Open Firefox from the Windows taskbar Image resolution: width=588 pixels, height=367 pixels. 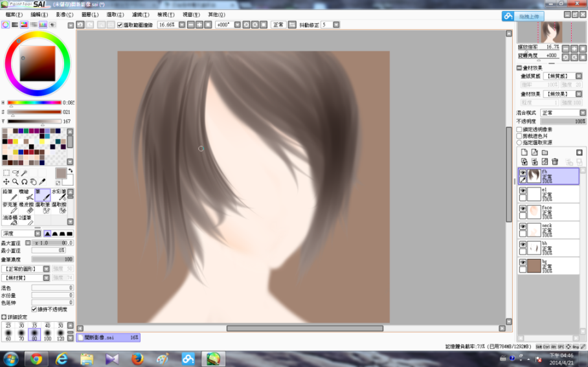137,358
